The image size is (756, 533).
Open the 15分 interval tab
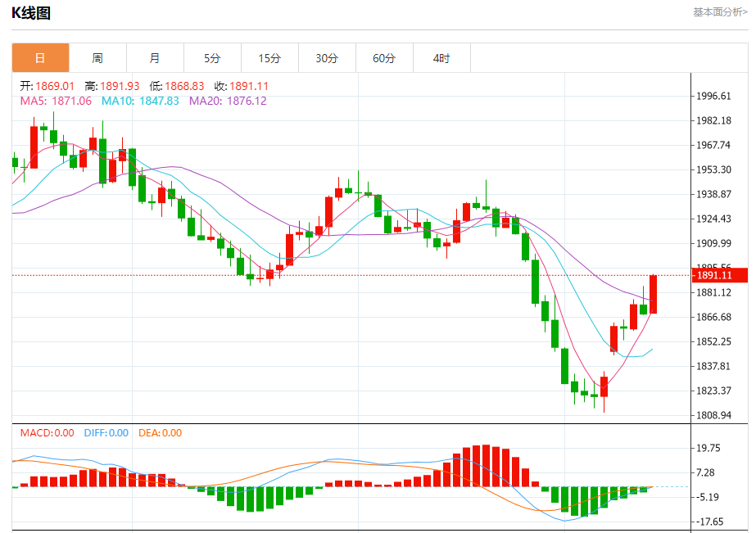click(x=270, y=58)
